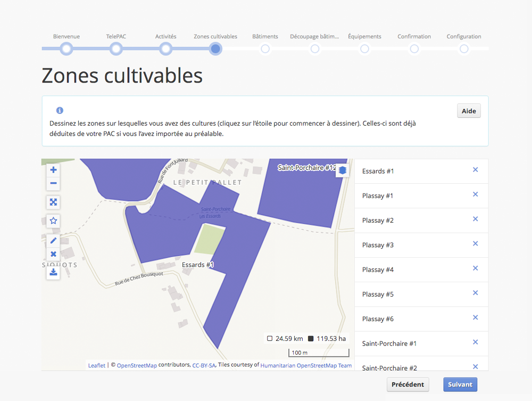Select Saint-Porchaire #2 in the zone list
532x401 pixels.
tap(421, 364)
